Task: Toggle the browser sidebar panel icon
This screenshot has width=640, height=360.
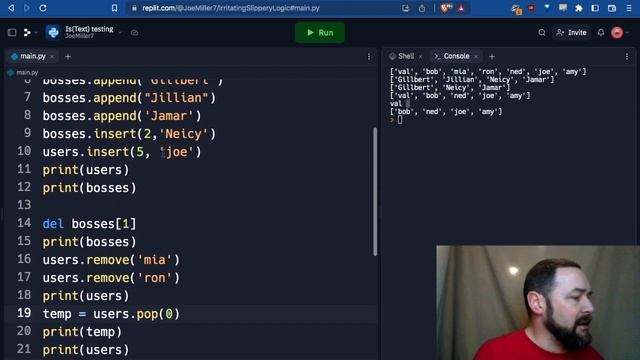Action: click(595, 8)
